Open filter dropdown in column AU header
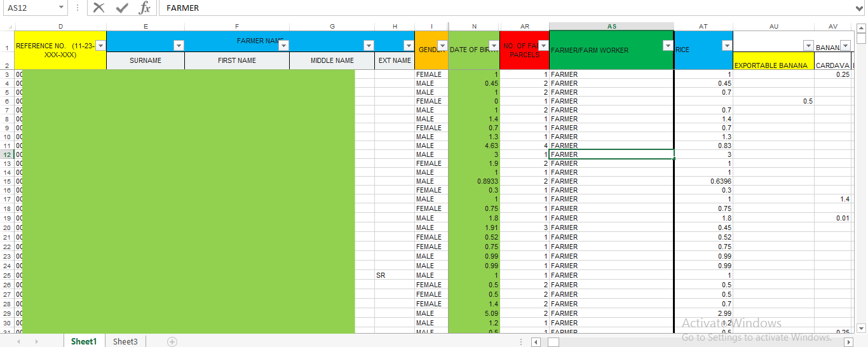 point(808,46)
